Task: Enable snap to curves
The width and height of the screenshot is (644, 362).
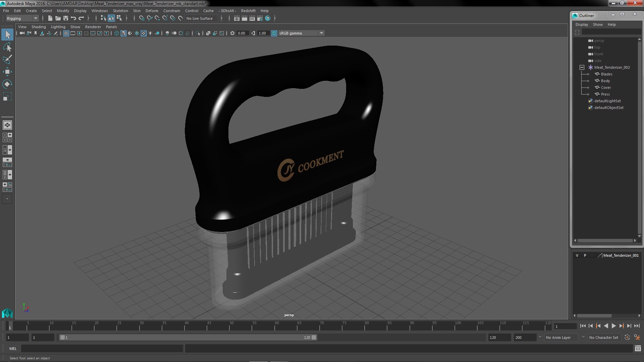Action: [x=150, y=18]
